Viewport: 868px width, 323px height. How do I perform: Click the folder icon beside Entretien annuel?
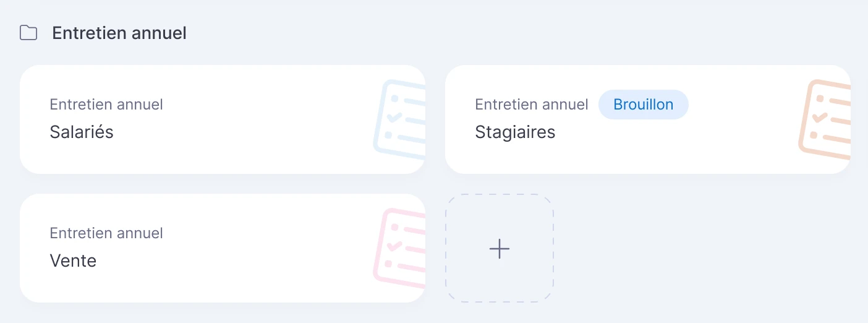click(28, 33)
